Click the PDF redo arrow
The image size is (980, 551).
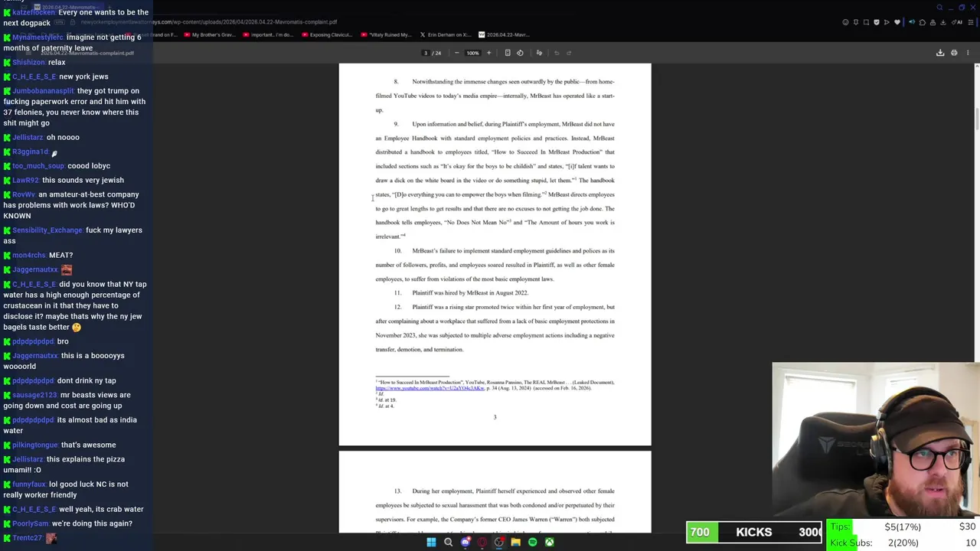[569, 53]
